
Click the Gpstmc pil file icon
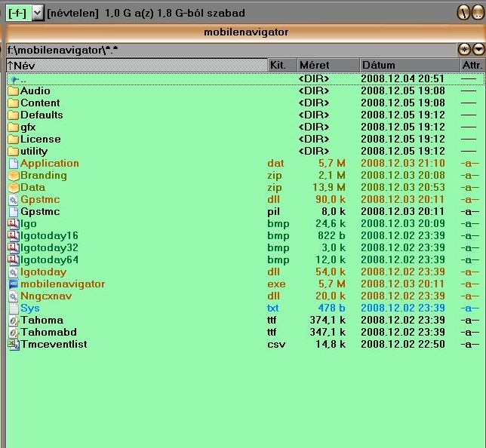14,212
